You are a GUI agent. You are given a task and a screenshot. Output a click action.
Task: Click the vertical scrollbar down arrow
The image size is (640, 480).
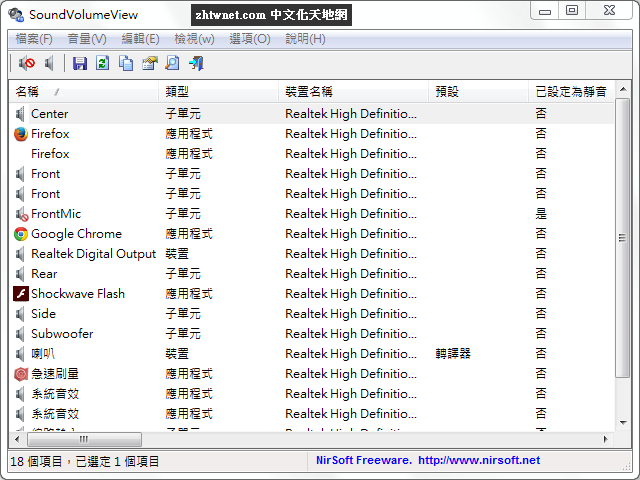[623, 422]
